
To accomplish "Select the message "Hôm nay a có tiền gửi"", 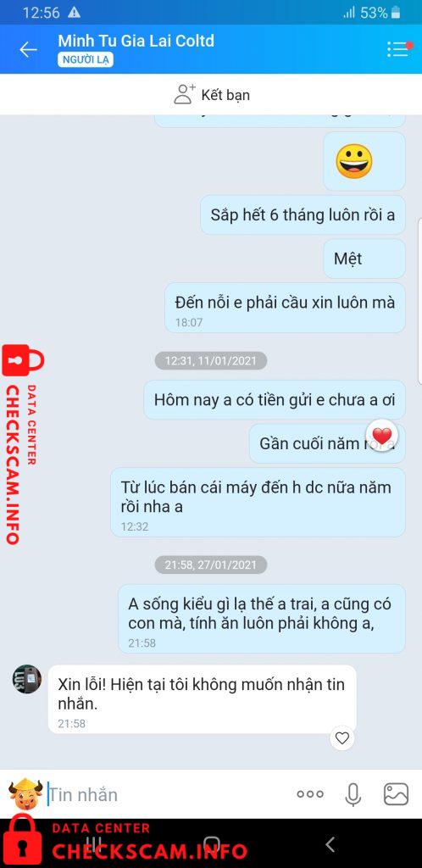I will [x=275, y=400].
